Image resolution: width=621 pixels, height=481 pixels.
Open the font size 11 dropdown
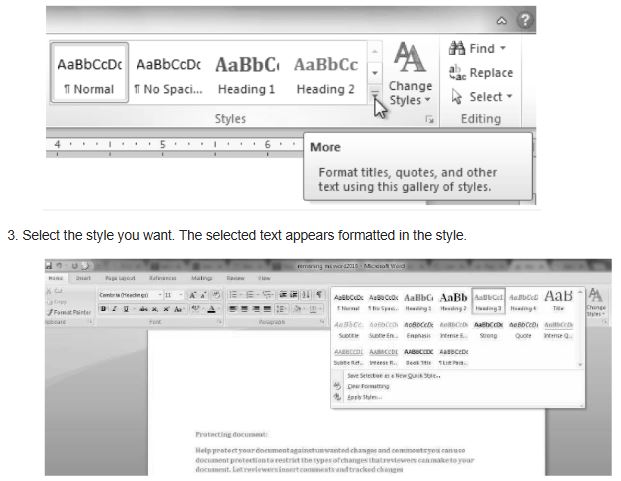(x=181, y=295)
